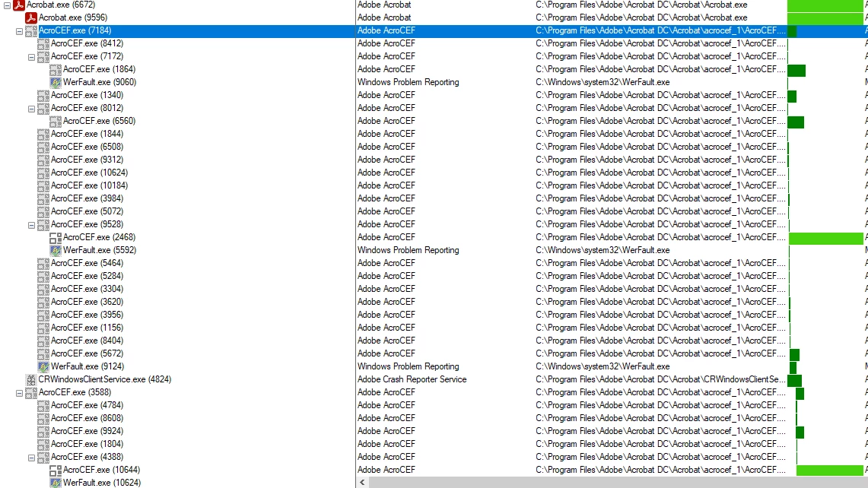The image size is (868, 488).
Task: Click the AcroCEF.exe (2468) window icon
Action: click(x=56, y=238)
